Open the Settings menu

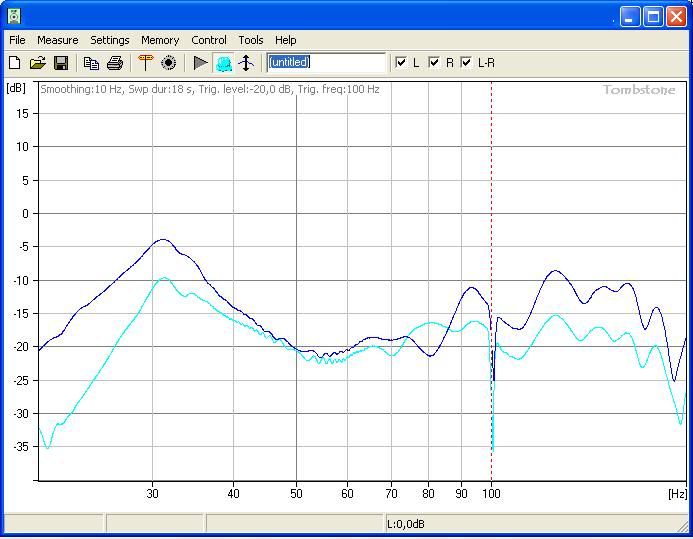click(110, 40)
